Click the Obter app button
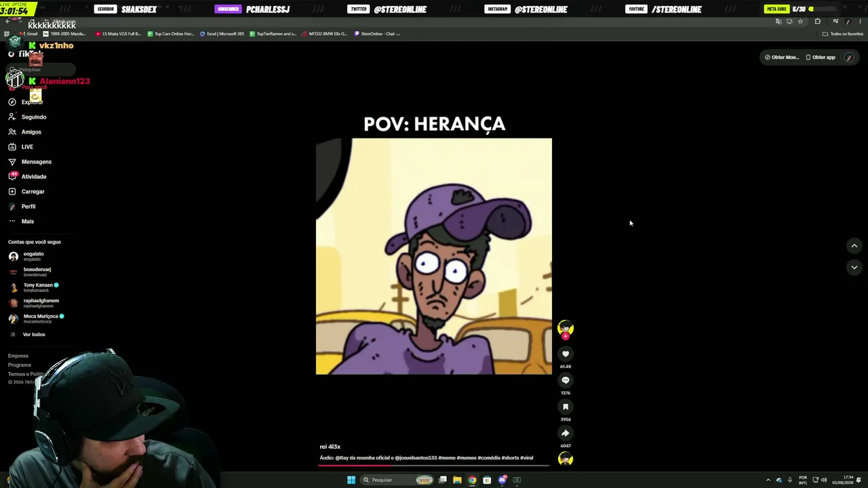 [x=821, y=58]
